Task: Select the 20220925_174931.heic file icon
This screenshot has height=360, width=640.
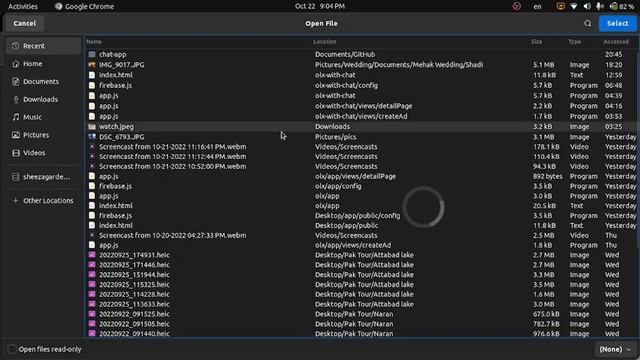Action: tap(92, 255)
